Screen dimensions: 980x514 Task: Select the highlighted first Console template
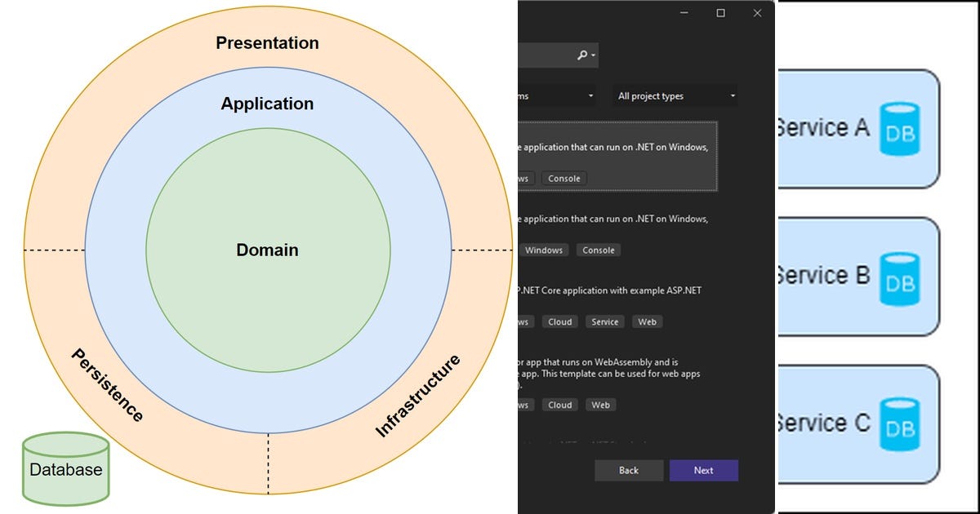[617, 156]
